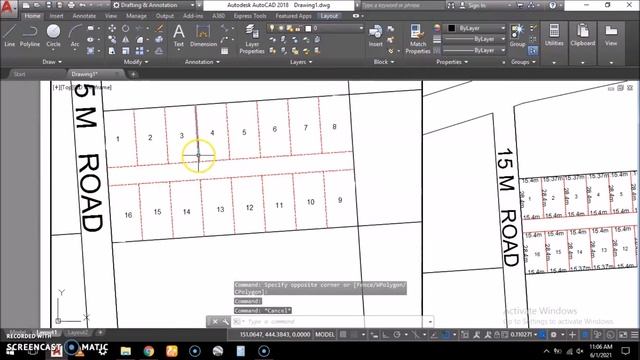Toggle group selection on/off icon

[x=533, y=51]
